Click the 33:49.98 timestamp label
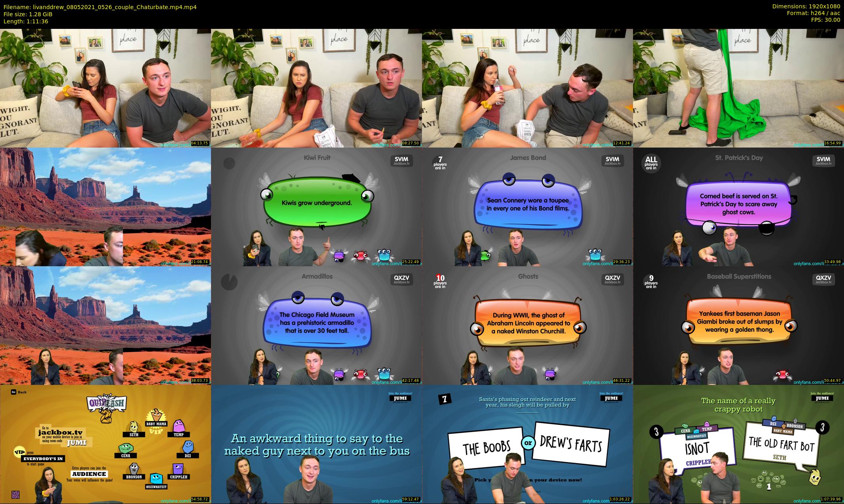The image size is (844, 504). (833, 262)
